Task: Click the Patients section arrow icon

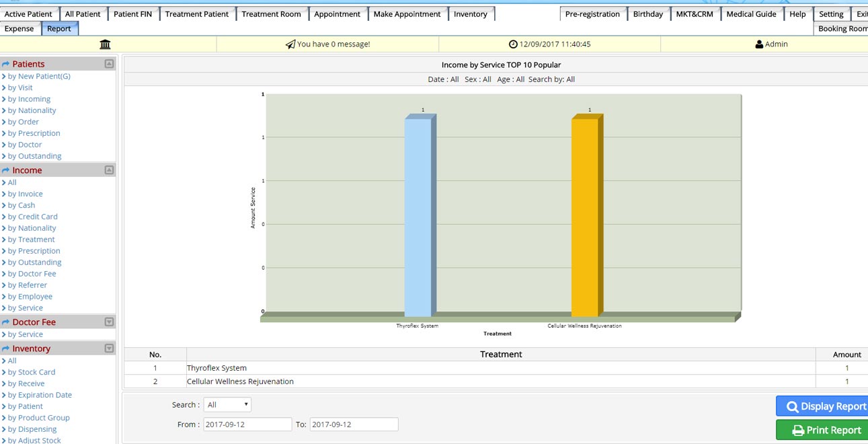Action: (6, 64)
